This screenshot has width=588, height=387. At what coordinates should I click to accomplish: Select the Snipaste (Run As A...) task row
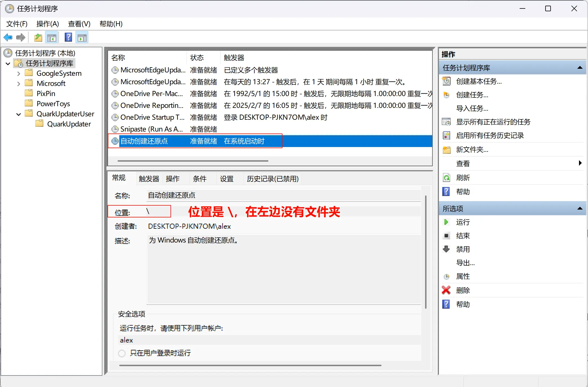152,129
